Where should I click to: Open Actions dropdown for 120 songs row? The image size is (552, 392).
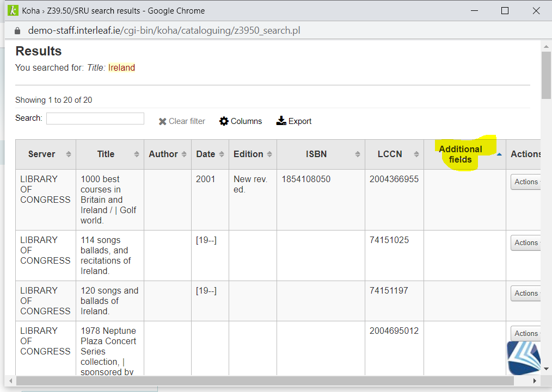coord(526,293)
